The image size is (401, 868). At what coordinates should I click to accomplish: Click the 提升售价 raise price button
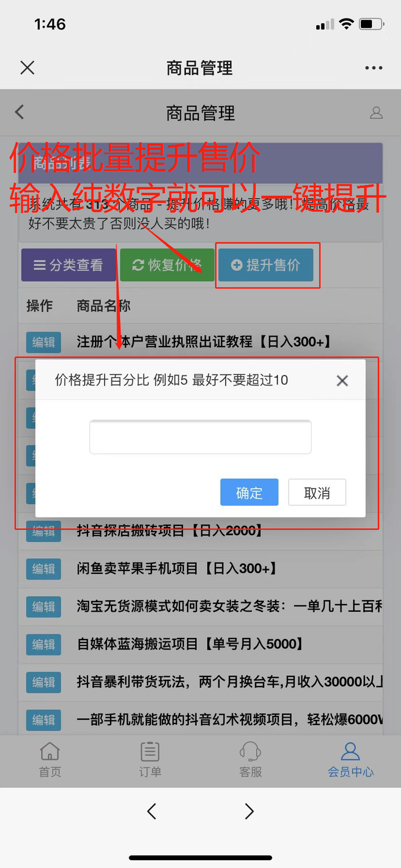266,265
